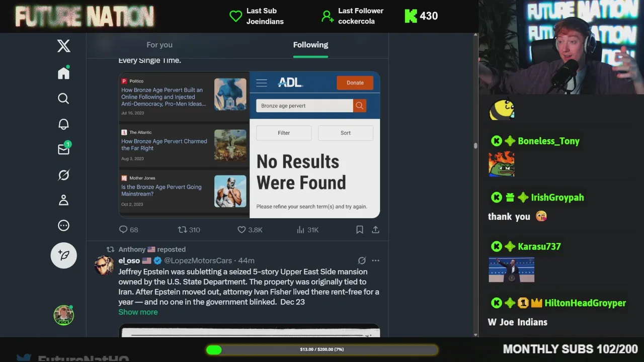Click Sort button in ADL image

tap(346, 133)
